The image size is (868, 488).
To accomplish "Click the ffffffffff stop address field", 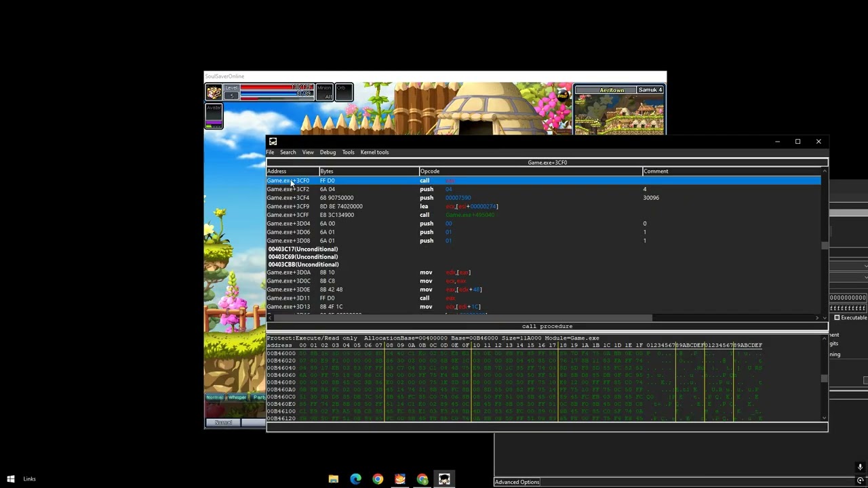I will coord(848,308).
